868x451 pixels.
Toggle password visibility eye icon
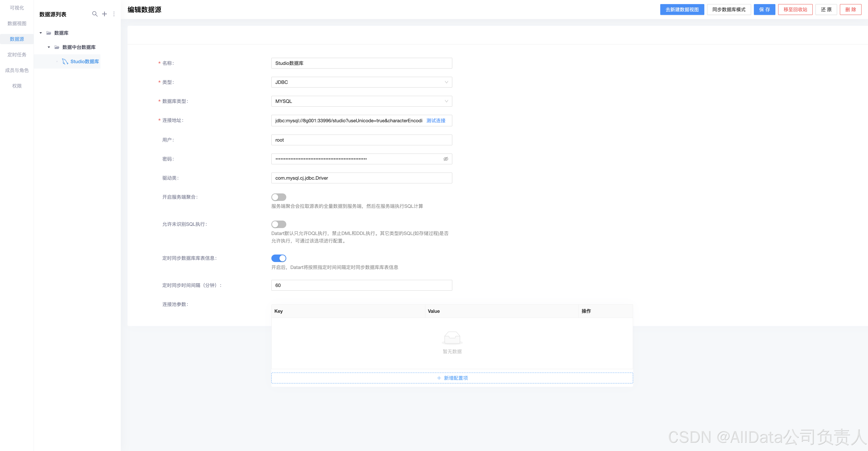pyautogui.click(x=446, y=159)
